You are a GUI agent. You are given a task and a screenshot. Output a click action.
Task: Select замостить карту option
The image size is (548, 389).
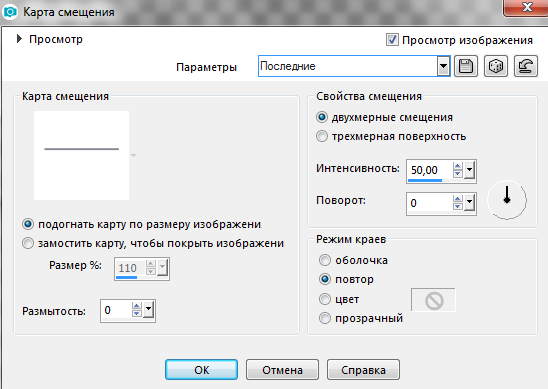coord(28,243)
